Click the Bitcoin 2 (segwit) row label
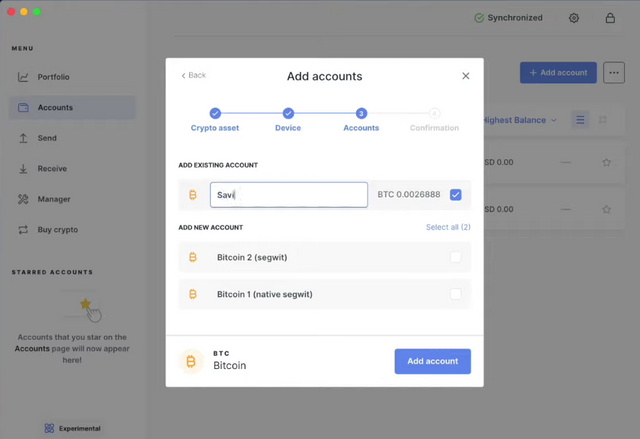 click(x=252, y=257)
